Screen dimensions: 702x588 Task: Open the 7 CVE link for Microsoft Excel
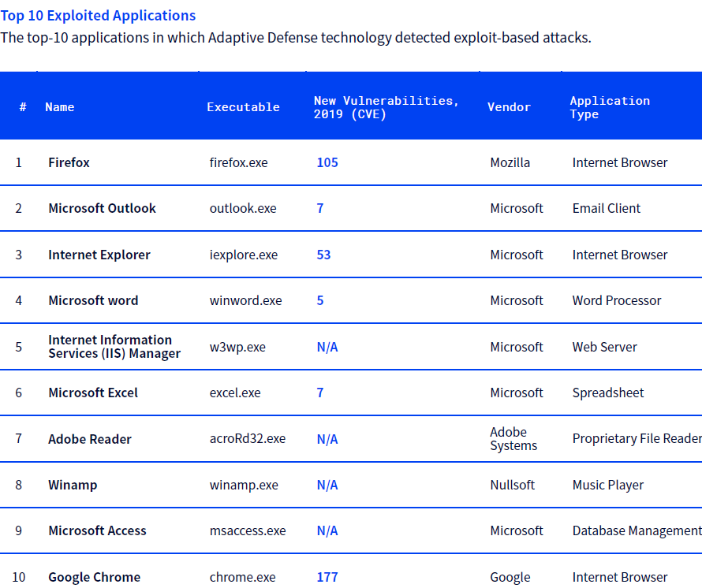(x=320, y=393)
